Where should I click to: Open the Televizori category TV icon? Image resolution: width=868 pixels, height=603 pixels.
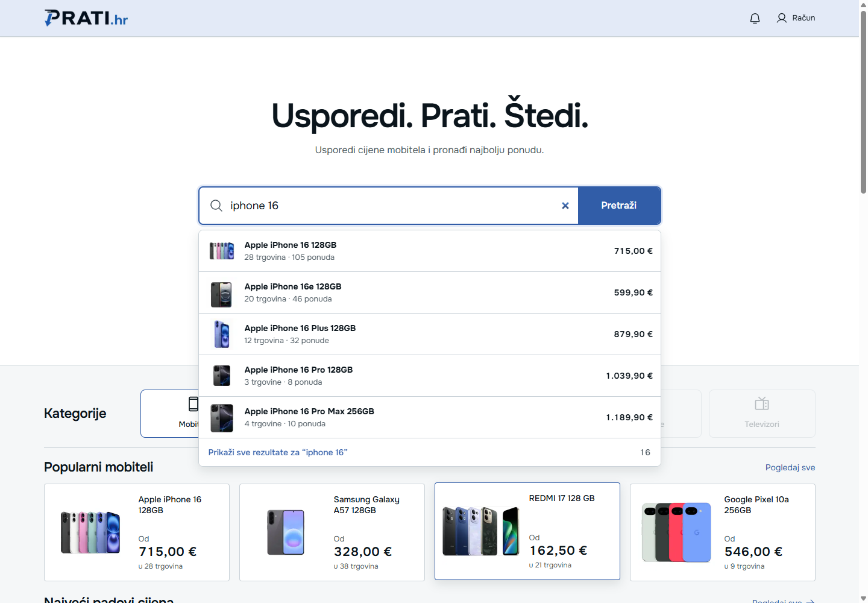(762, 403)
